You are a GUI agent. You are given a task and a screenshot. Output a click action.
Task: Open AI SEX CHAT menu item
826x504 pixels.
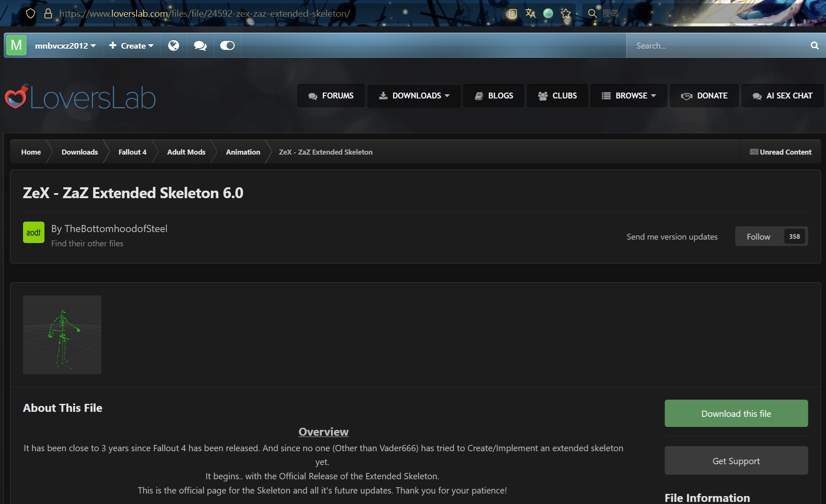coord(782,96)
